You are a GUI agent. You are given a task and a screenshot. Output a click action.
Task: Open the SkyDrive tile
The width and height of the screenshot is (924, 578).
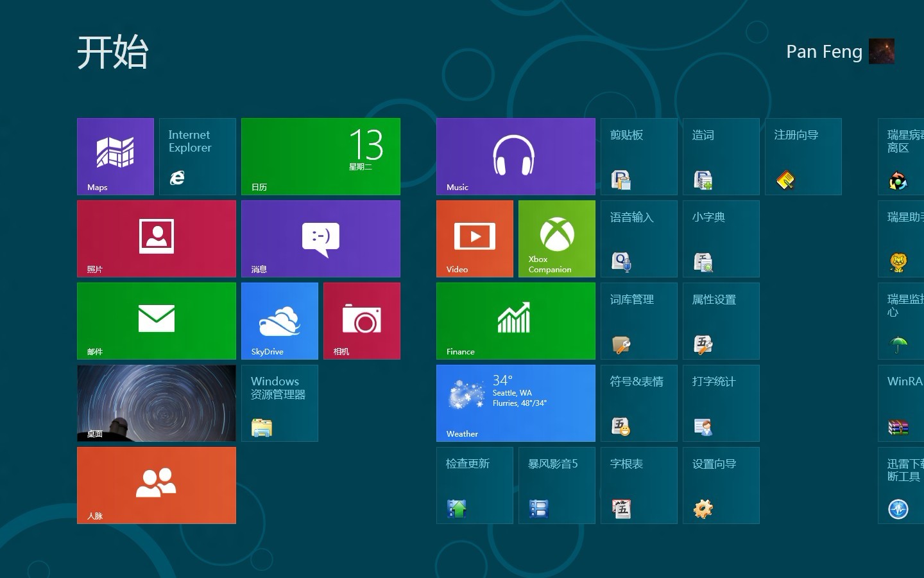[280, 321]
